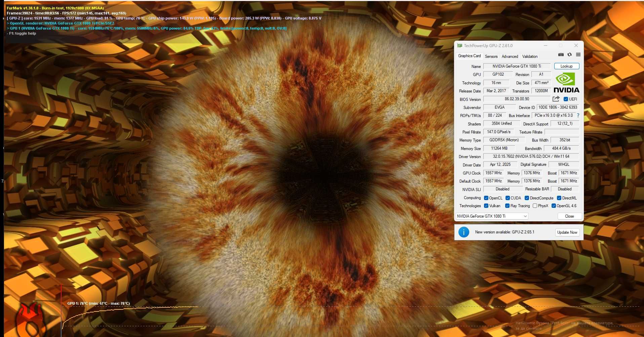Click FurMark v1.38.1.0 Burn-in test title text
The height and width of the screenshot is (337, 644).
click(55, 8)
